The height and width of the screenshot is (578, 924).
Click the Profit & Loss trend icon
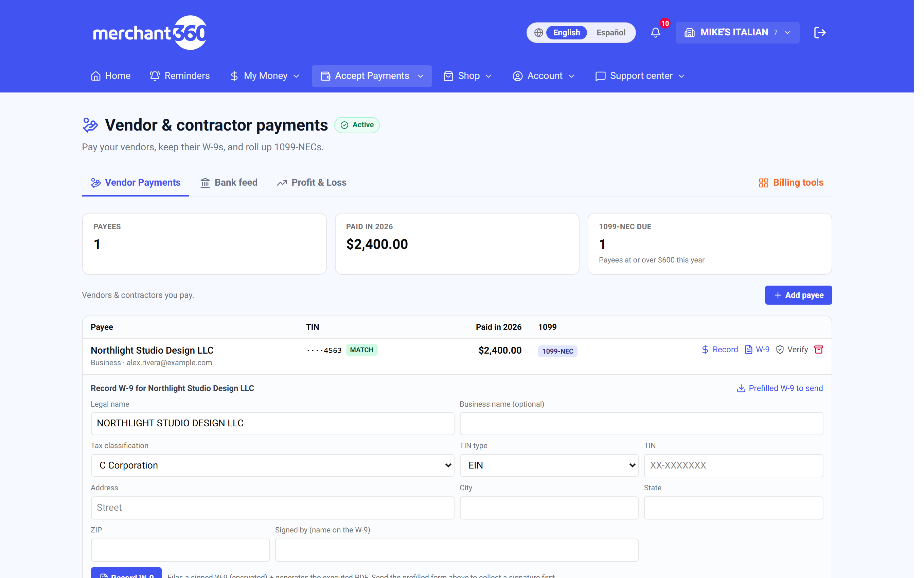point(282,183)
